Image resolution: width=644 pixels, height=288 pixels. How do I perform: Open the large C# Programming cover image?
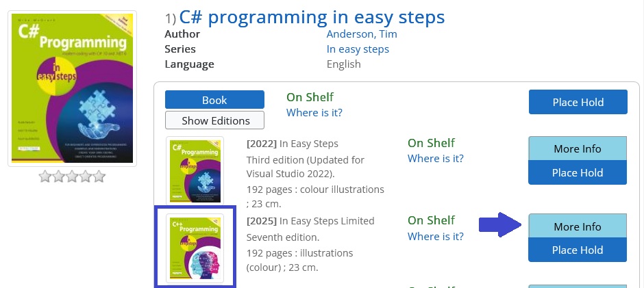[72, 88]
